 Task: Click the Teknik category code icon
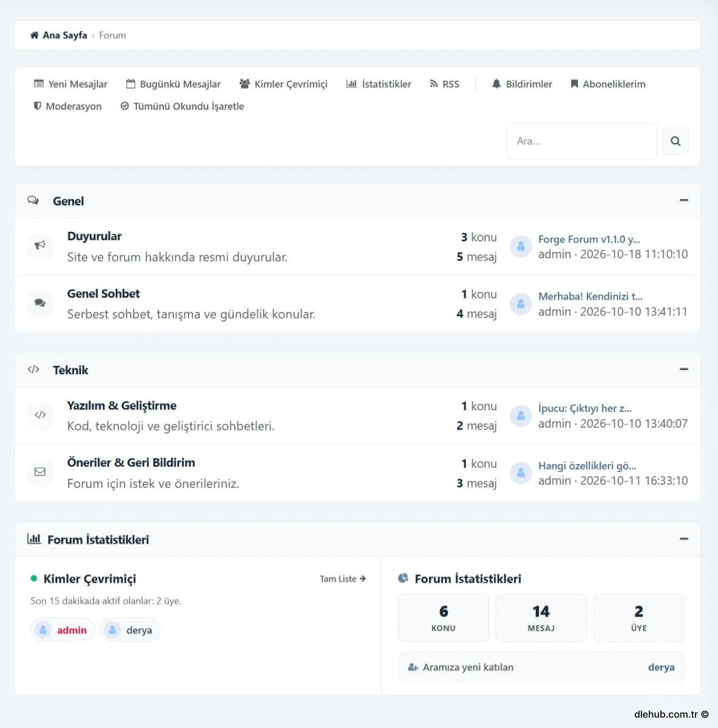[x=33, y=369]
